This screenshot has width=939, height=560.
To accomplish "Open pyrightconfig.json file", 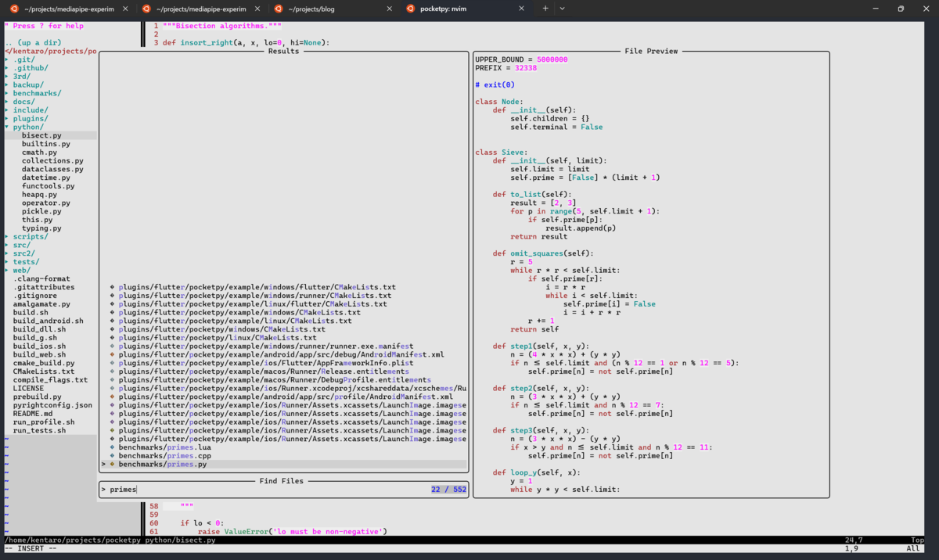I will [x=52, y=405].
